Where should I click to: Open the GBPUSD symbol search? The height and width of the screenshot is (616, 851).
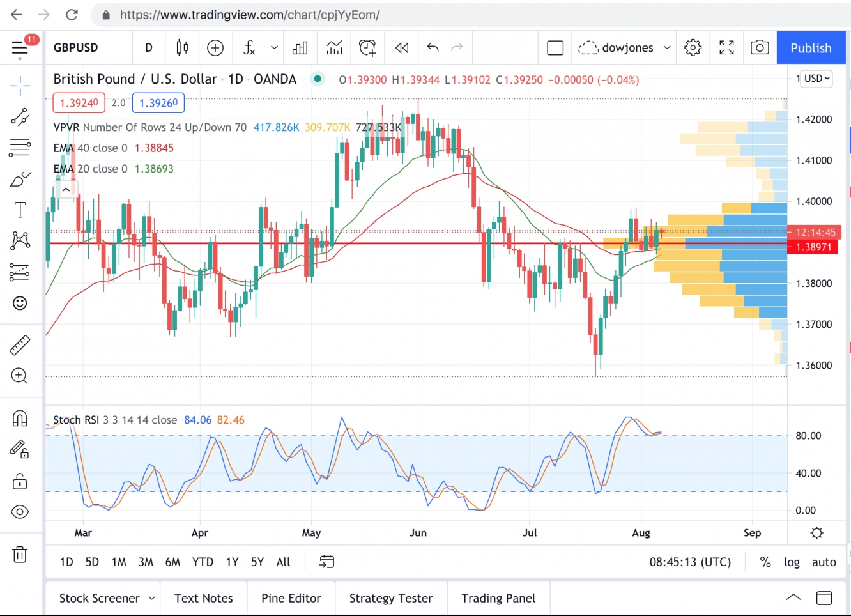[x=76, y=48]
